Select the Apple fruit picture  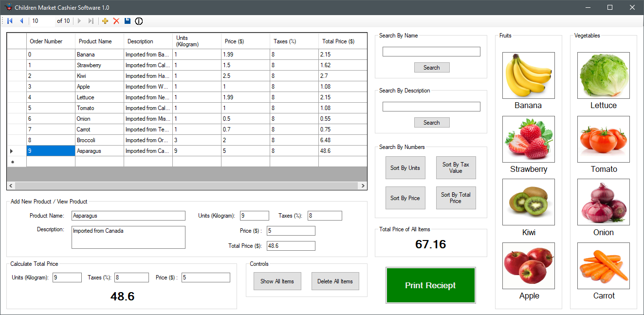point(529,266)
